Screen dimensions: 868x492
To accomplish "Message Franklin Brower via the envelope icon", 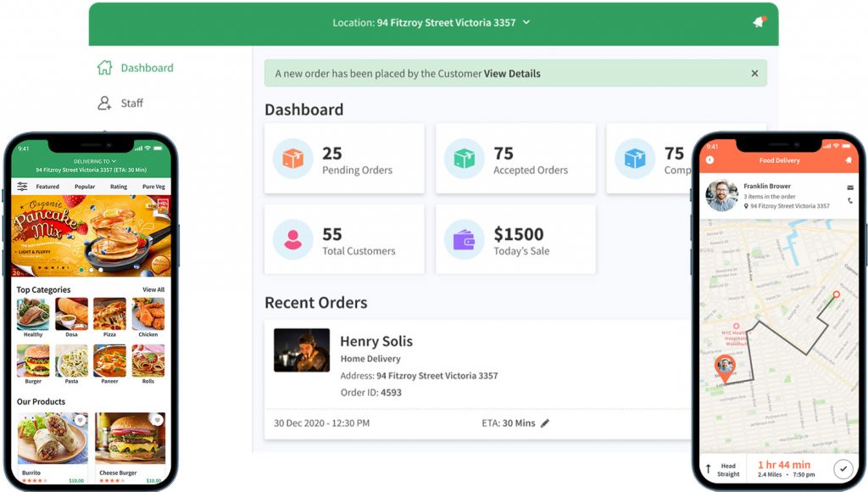I will tap(850, 187).
